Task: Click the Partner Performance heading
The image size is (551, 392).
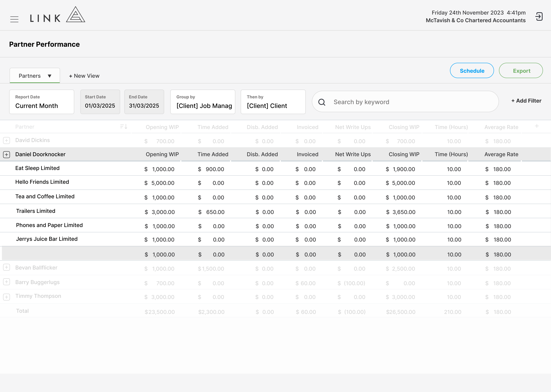Action: click(x=44, y=44)
